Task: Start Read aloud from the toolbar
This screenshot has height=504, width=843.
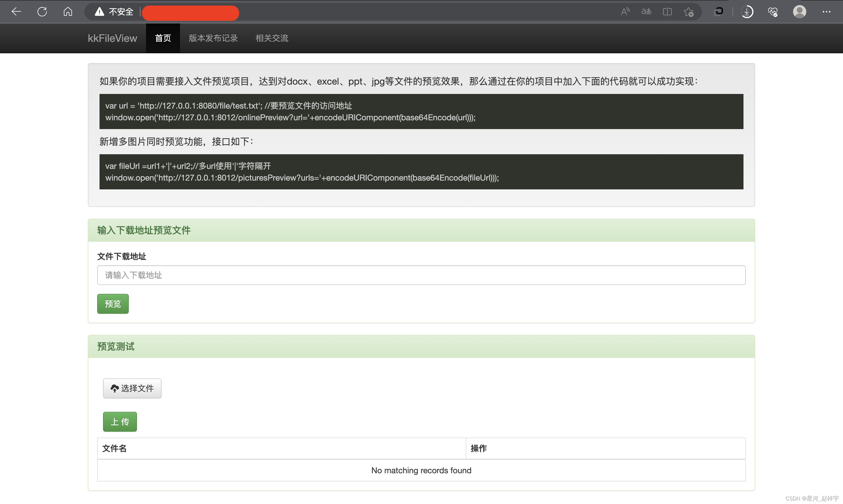Action: 625,11
